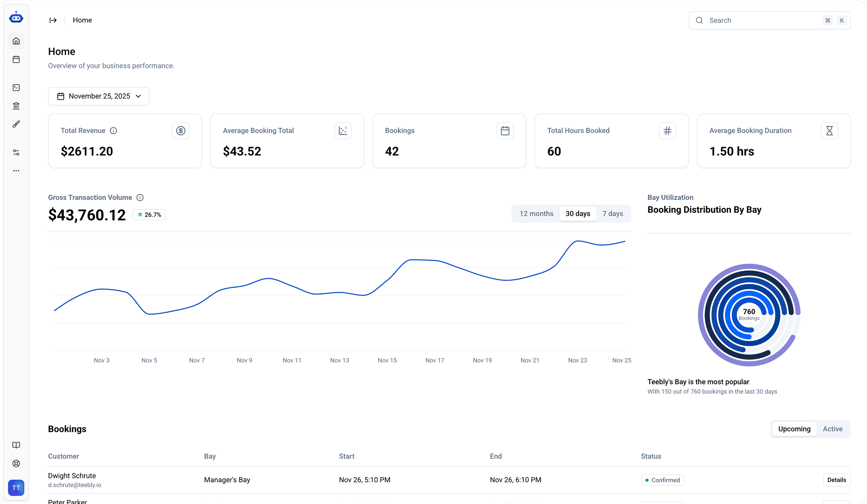
Task: Select the Upcoming bookings tab
Action: tap(794, 429)
